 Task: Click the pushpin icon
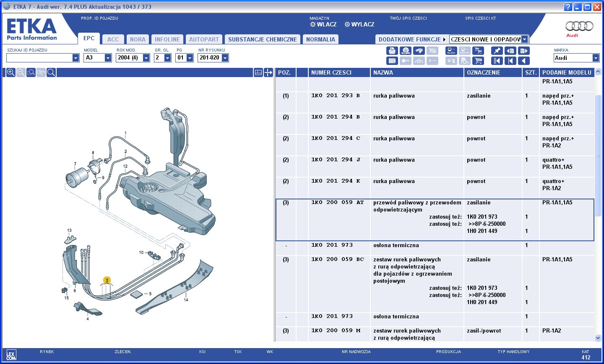pyautogui.click(x=497, y=51)
